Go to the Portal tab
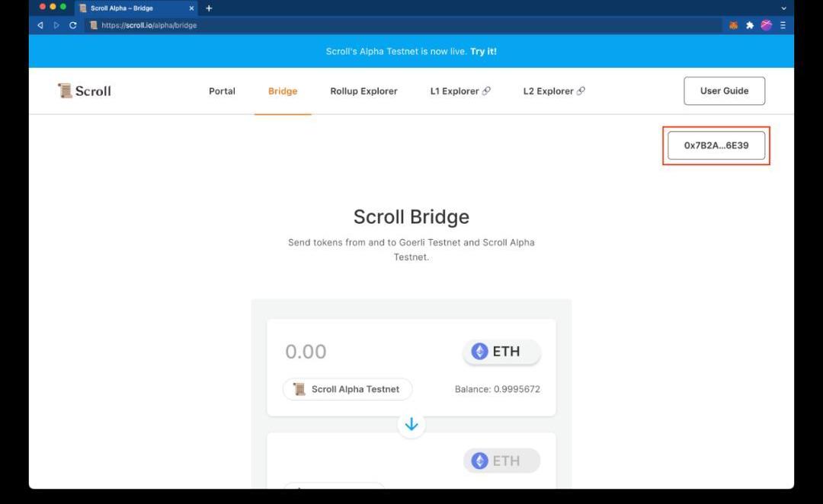The height and width of the screenshot is (504, 823). click(222, 91)
